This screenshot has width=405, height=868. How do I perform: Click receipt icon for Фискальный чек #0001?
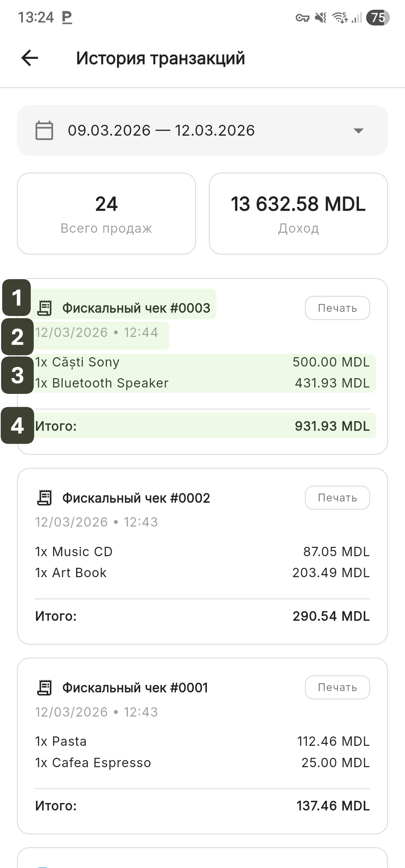[45, 688]
